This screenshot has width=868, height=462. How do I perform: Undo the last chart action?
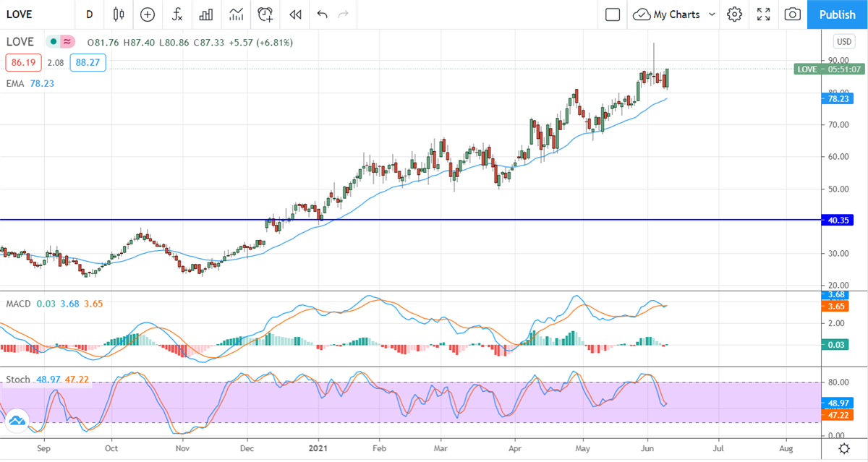click(322, 14)
